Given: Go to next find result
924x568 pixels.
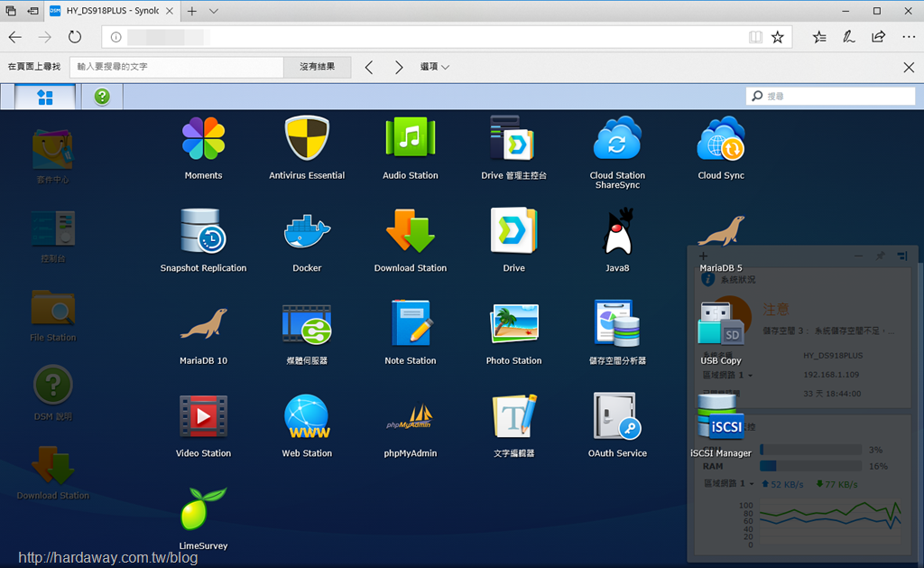Looking at the screenshot, I should tap(399, 67).
